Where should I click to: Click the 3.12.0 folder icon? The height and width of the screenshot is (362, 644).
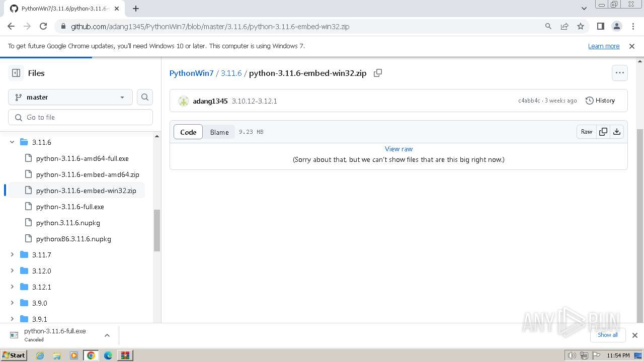click(24, 271)
